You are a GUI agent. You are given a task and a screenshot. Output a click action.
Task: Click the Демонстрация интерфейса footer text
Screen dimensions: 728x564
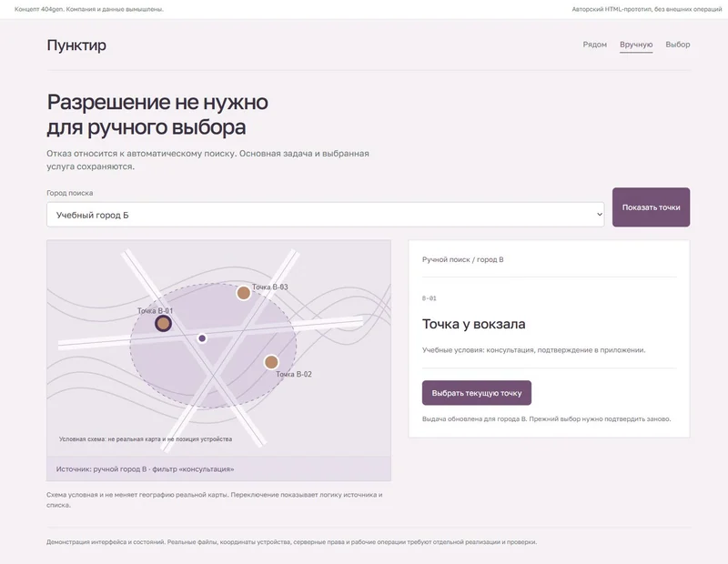(x=291, y=542)
